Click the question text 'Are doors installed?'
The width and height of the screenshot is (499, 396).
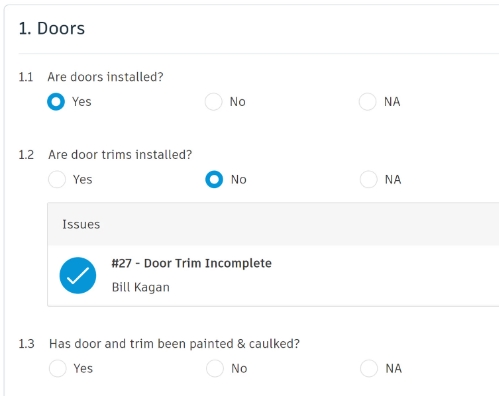[x=105, y=77]
